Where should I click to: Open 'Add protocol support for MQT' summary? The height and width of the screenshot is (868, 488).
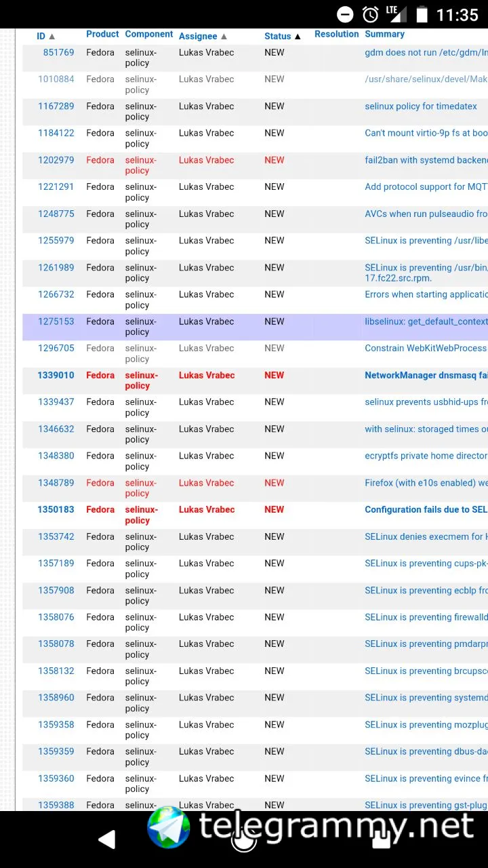click(x=426, y=186)
